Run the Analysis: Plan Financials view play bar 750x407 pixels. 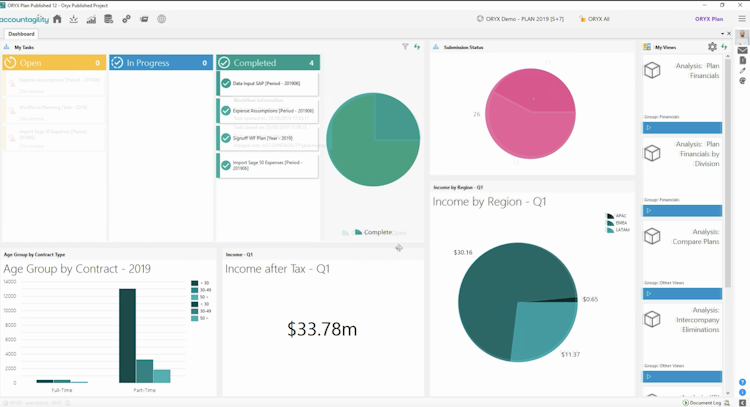(x=682, y=128)
